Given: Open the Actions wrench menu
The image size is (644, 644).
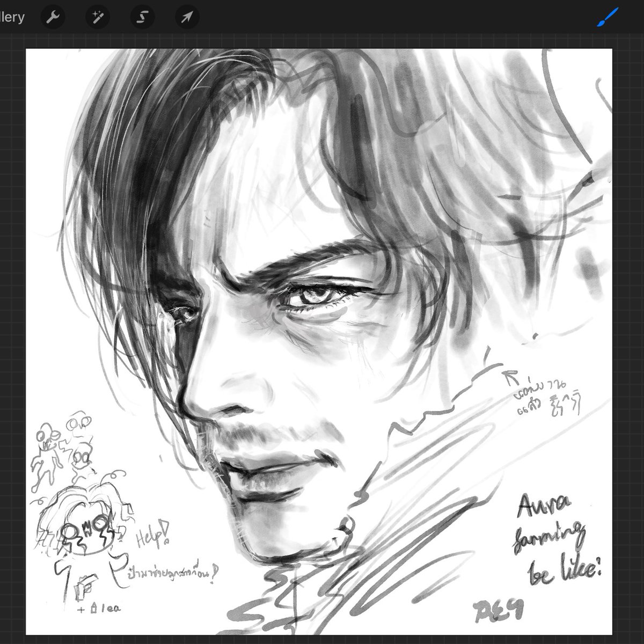Looking at the screenshot, I should pos(53,18).
